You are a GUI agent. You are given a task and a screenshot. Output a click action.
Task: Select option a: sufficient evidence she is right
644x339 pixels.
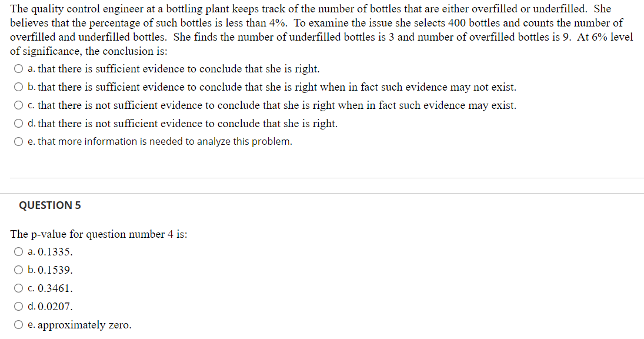click(18, 69)
